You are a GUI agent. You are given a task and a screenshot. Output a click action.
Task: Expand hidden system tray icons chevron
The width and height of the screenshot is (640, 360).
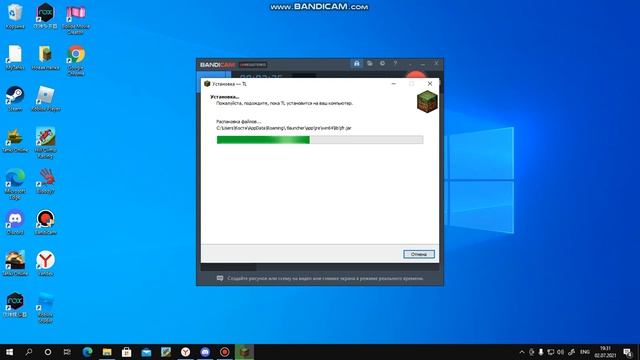click(x=522, y=352)
